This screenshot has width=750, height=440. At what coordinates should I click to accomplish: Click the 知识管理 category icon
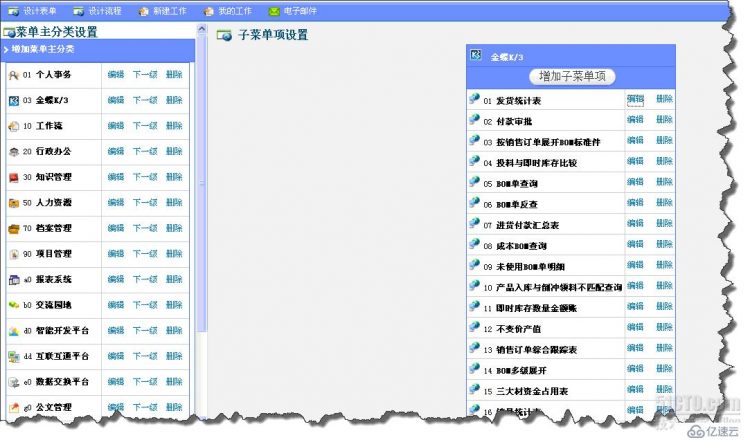click(14, 177)
